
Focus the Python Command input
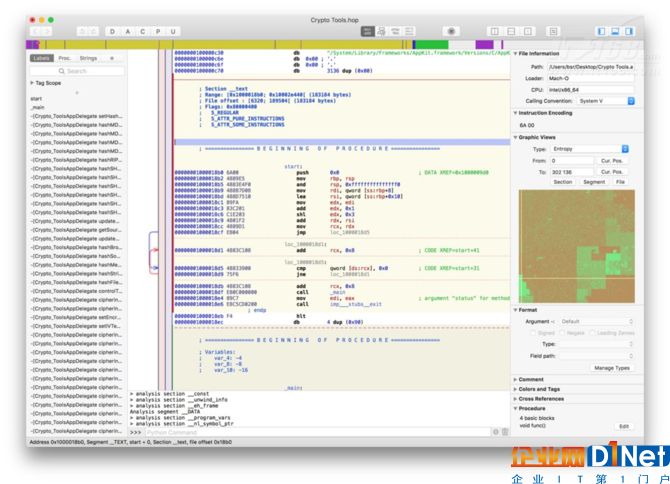click(x=317, y=432)
